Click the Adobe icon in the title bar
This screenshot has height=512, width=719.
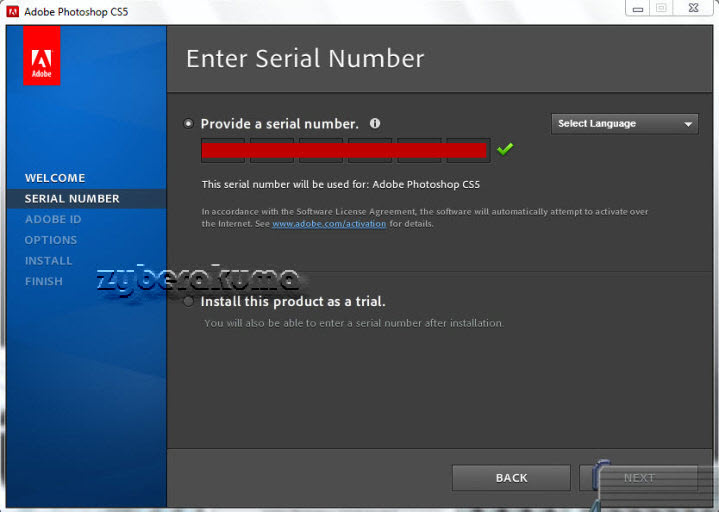point(12,11)
